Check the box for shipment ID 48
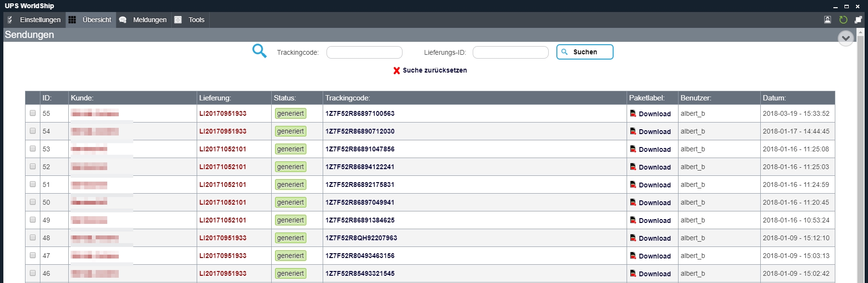Screen dimensions: 868x283 tap(33, 238)
